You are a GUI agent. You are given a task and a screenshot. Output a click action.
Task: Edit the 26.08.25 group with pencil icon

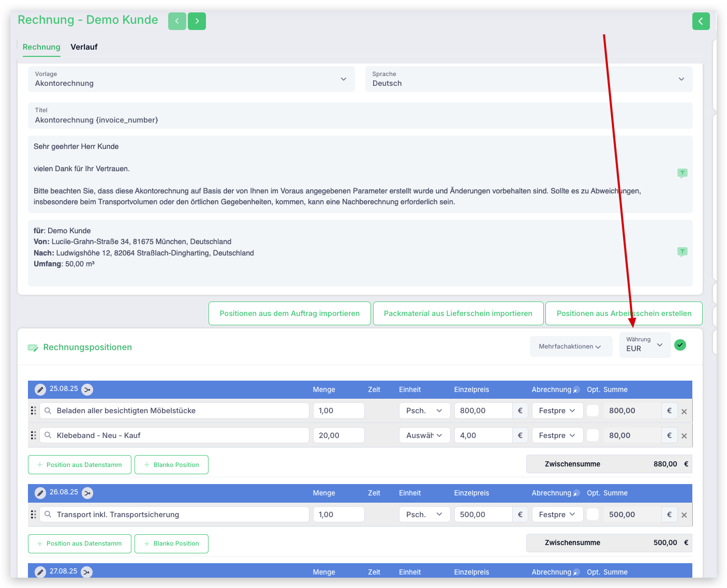click(x=40, y=493)
